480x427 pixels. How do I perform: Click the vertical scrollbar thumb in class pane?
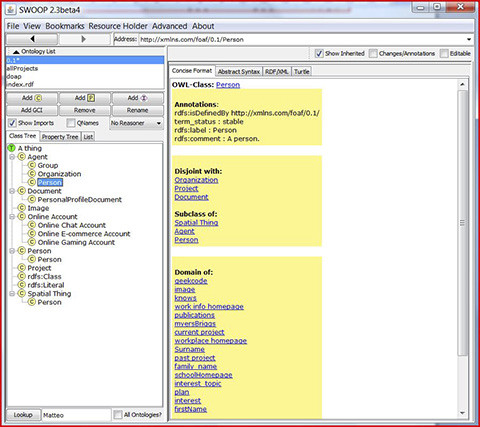[462, 223]
